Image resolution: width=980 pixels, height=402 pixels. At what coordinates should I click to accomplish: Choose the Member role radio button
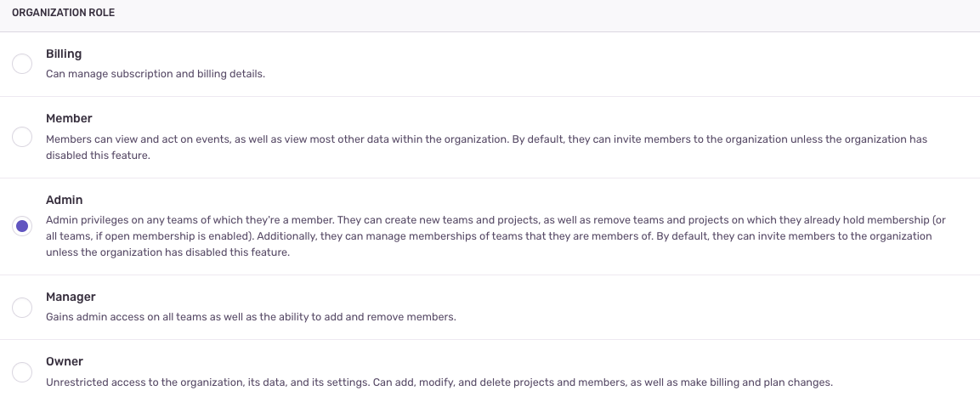pos(22,137)
